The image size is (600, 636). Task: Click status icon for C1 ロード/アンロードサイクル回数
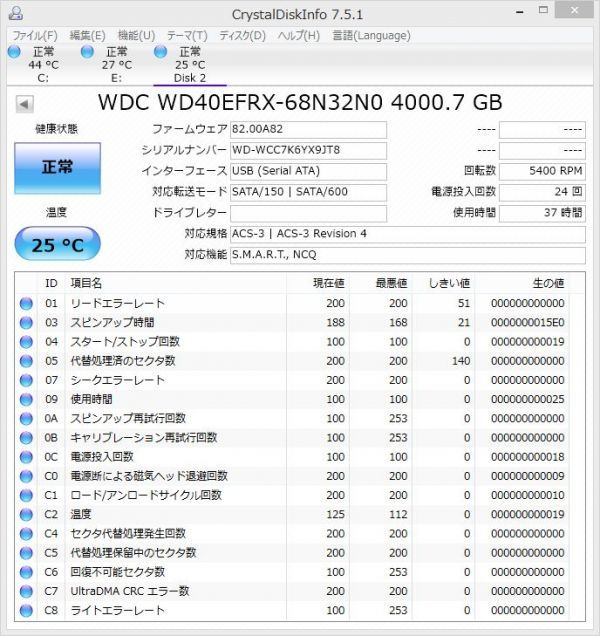pos(26,495)
